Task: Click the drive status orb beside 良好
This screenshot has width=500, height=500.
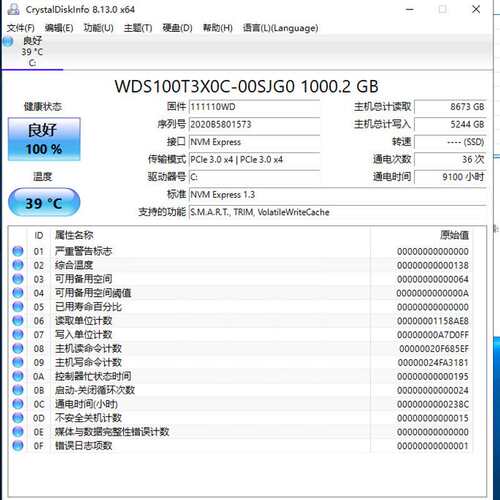Action: (8, 41)
